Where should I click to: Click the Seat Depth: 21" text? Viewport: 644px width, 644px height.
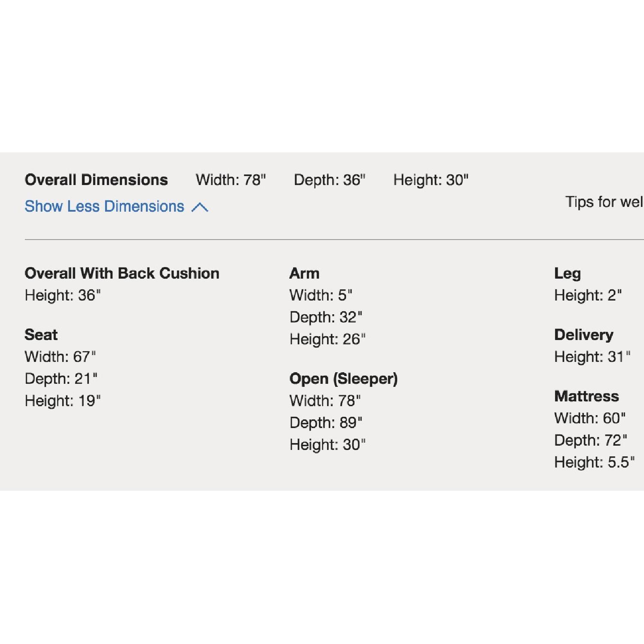click(x=61, y=379)
